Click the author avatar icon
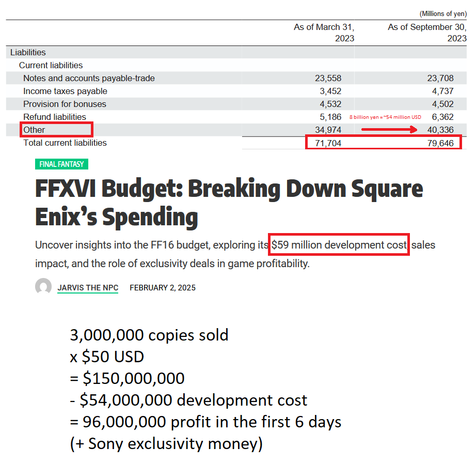The height and width of the screenshot is (463, 476). tap(43, 286)
